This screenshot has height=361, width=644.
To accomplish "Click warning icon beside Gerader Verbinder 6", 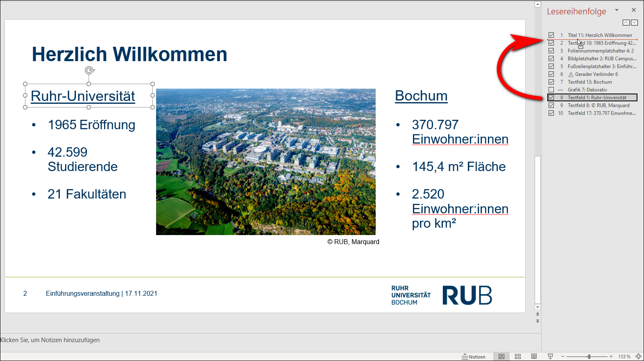I will click(x=571, y=74).
